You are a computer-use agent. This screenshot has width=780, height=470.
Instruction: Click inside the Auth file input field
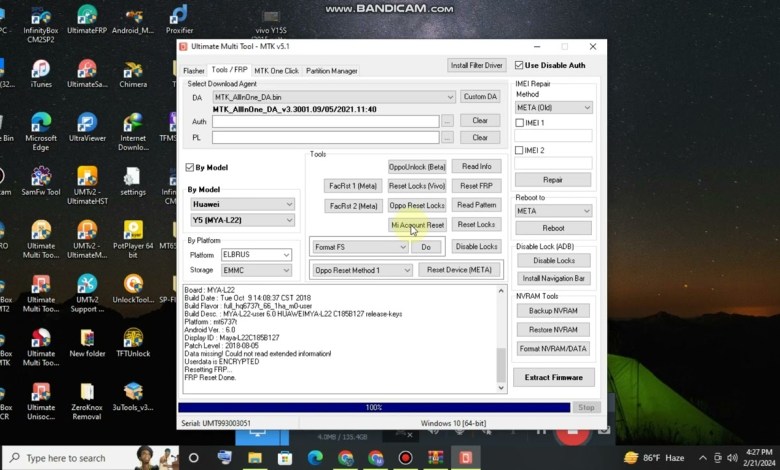325,121
